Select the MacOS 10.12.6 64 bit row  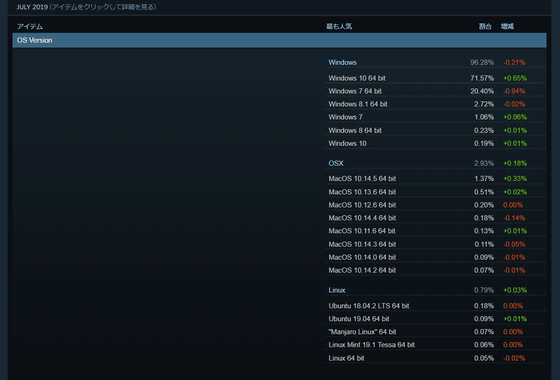[x=435, y=205]
